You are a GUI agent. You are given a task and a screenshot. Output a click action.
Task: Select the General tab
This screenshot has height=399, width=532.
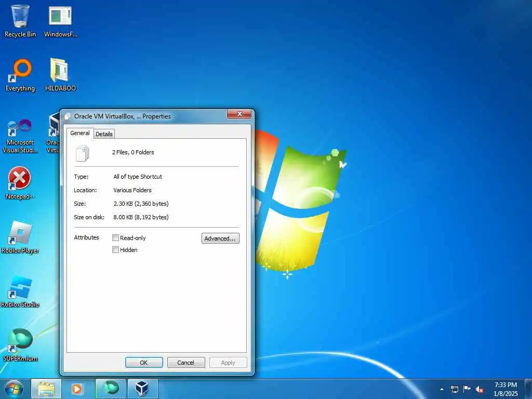tap(79, 133)
